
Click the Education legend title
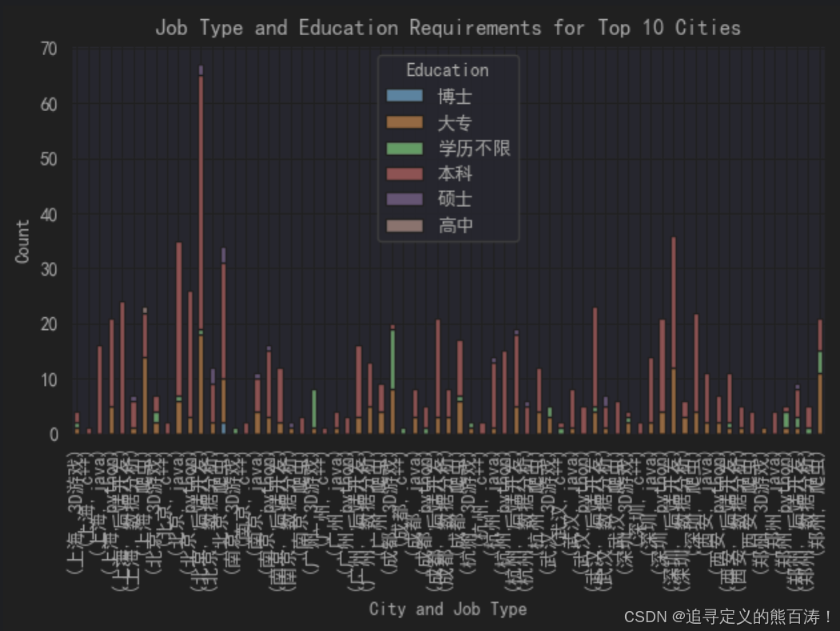point(448,70)
